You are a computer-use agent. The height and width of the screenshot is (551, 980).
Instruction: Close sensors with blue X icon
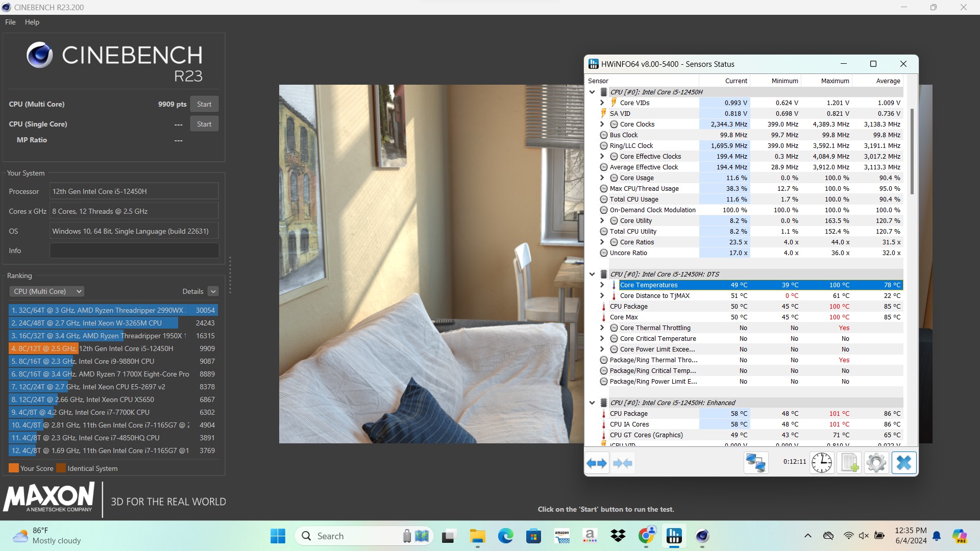904,463
